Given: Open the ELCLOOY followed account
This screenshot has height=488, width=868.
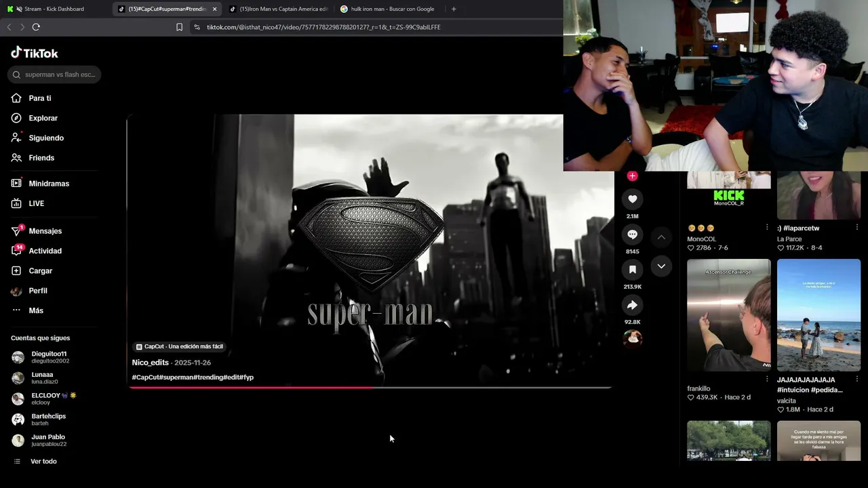Looking at the screenshot, I should pyautogui.click(x=44, y=399).
